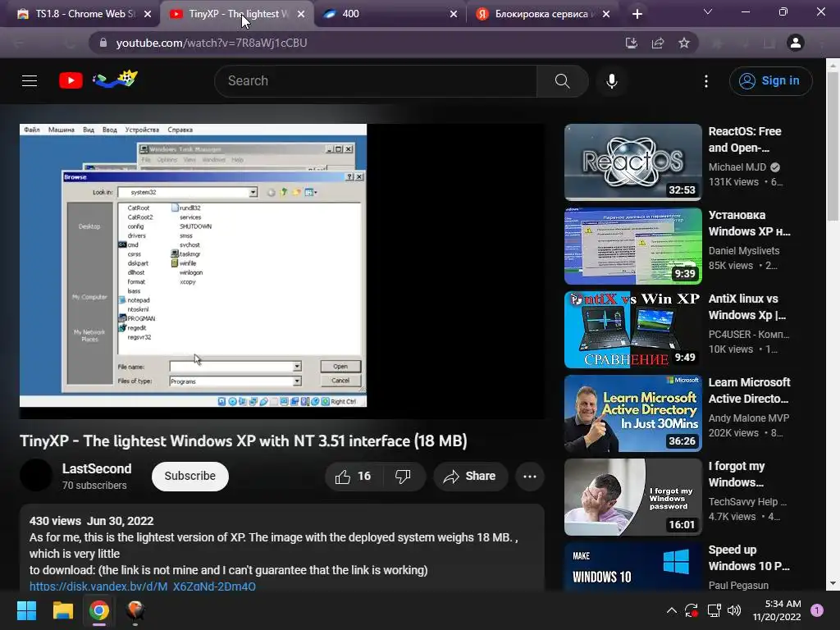This screenshot has height=630, width=840.
Task: Open ReactOS video thumbnail
Action: [632, 162]
